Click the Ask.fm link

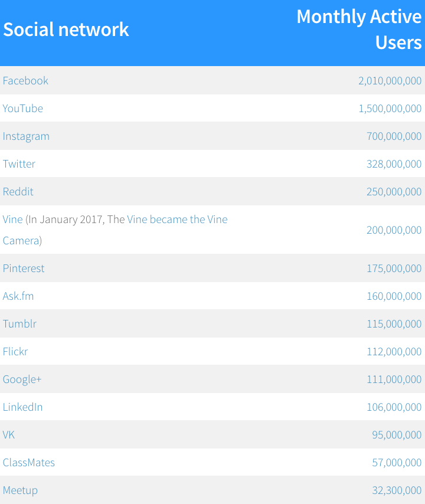18,296
